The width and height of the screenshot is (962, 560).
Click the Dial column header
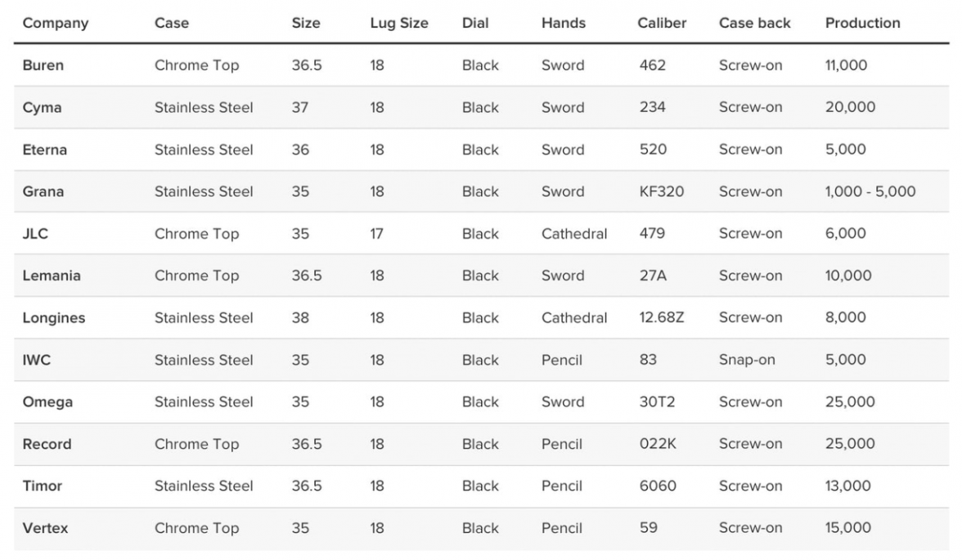point(478,23)
